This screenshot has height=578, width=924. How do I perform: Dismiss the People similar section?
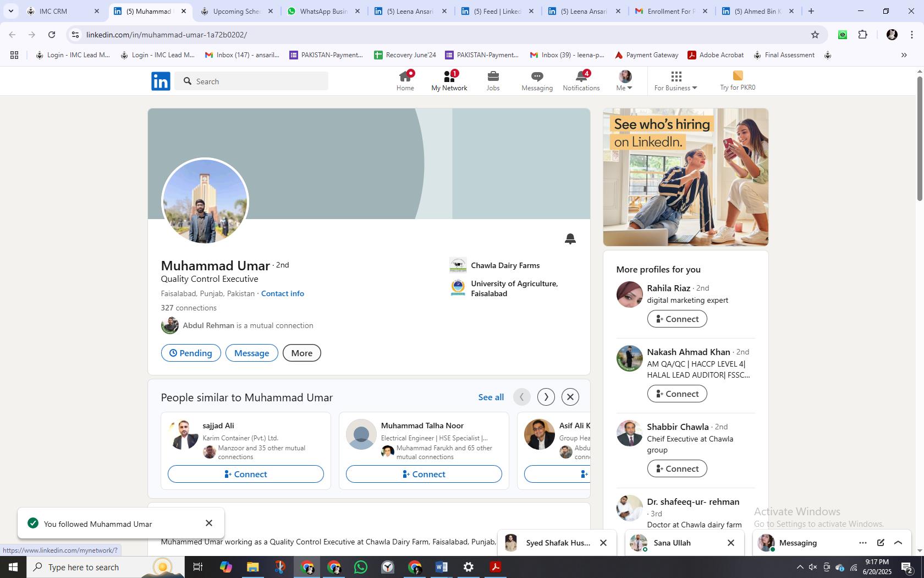coord(570,397)
